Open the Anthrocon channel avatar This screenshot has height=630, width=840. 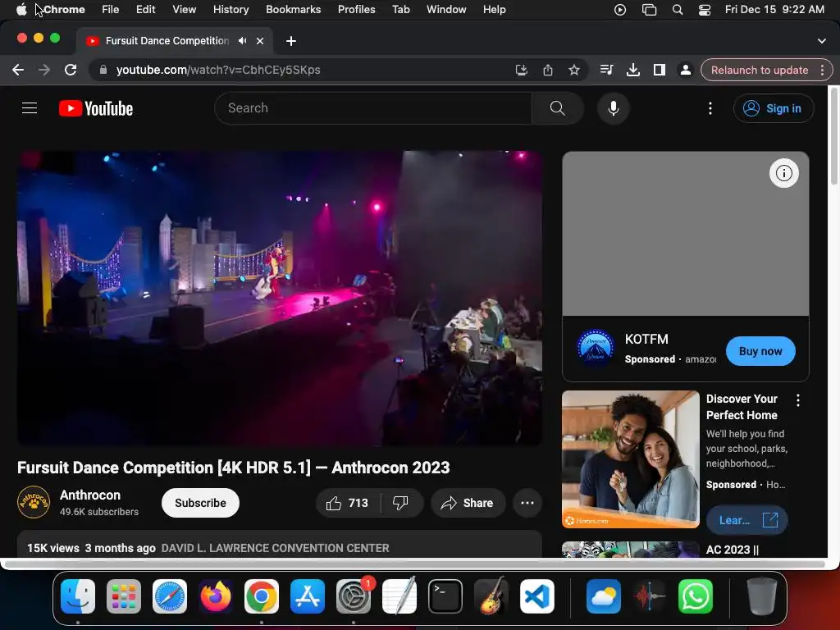point(34,503)
